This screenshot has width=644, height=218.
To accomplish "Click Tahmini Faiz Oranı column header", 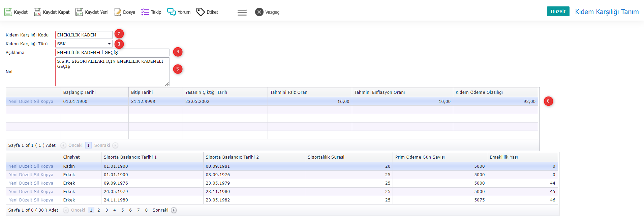I will coord(310,92).
